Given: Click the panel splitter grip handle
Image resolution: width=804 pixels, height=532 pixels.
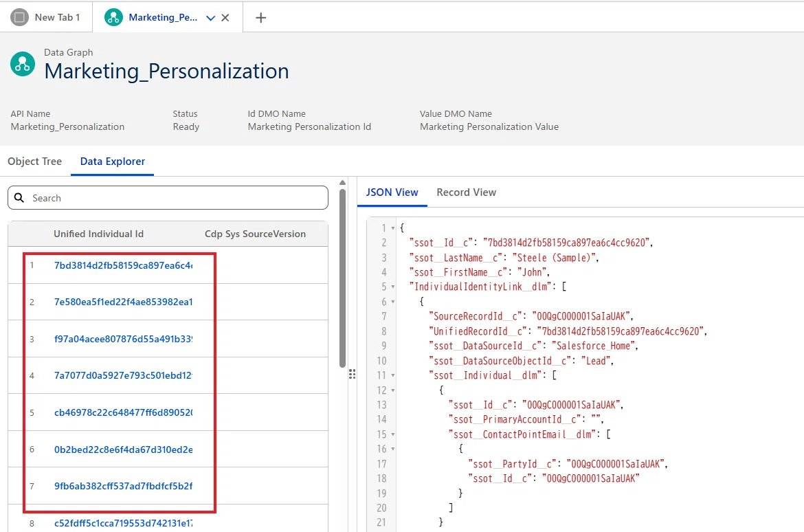Looking at the screenshot, I should [x=353, y=374].
